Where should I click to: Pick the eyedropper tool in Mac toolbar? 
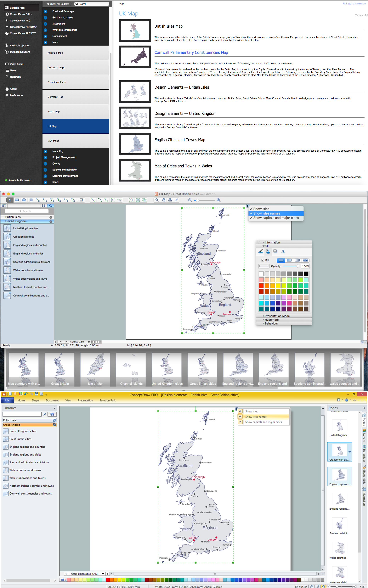[x=176, y=200]
